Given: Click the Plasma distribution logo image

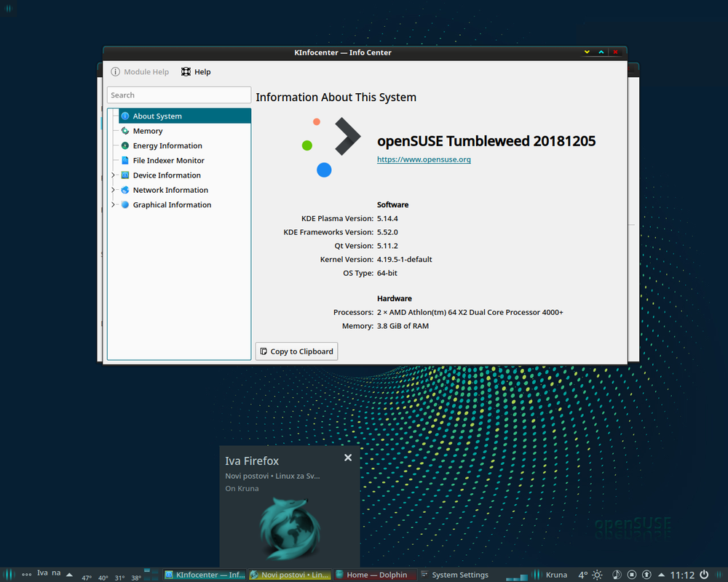Looking at the screenshot, I should pyautogui.click(x=331, y=147).
